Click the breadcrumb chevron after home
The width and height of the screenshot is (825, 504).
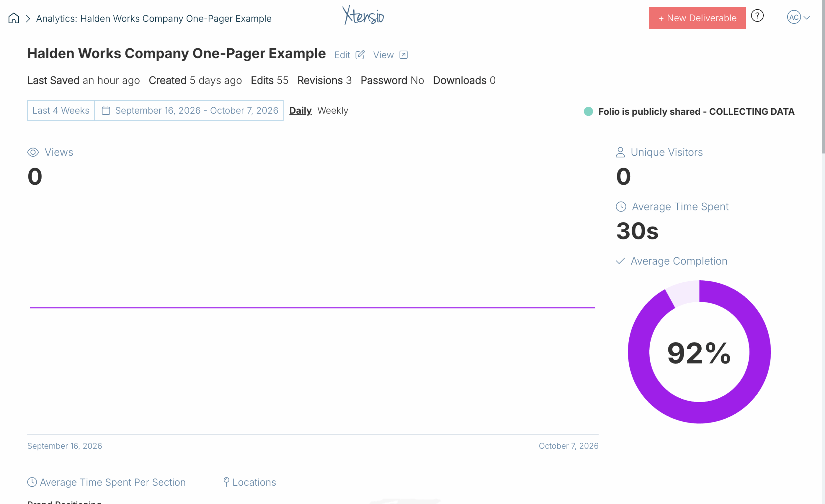point(28,18)
